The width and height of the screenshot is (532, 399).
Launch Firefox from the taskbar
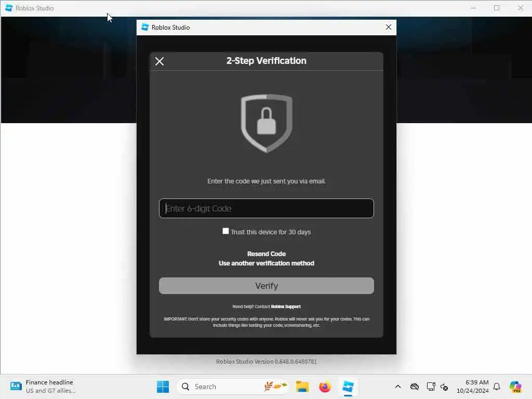325,387
